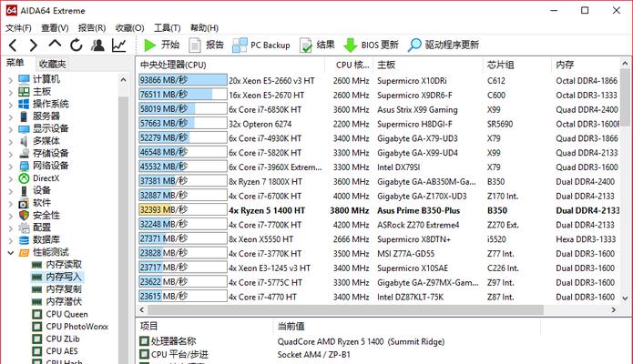Viewport: 633px width, 364px height.
Task: Expand the 操作系统 tree node
Action: [11, 105]
